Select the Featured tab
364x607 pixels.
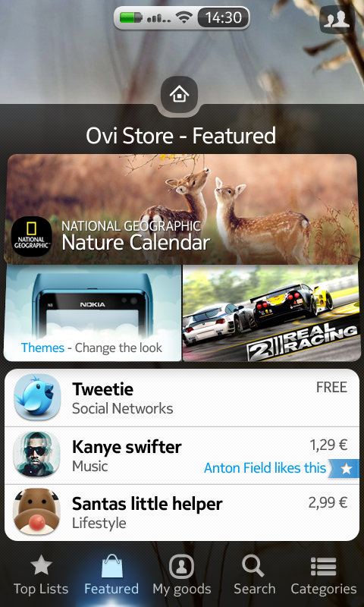(x=111, y=575)
